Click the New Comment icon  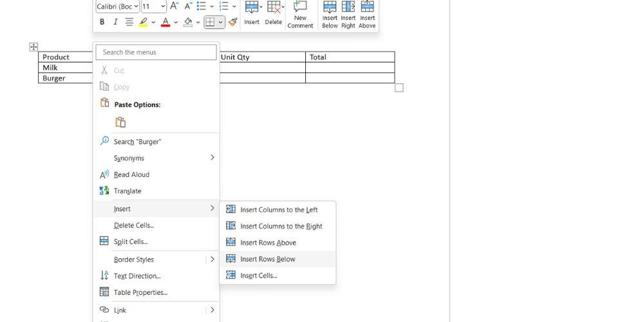[300, 15]
